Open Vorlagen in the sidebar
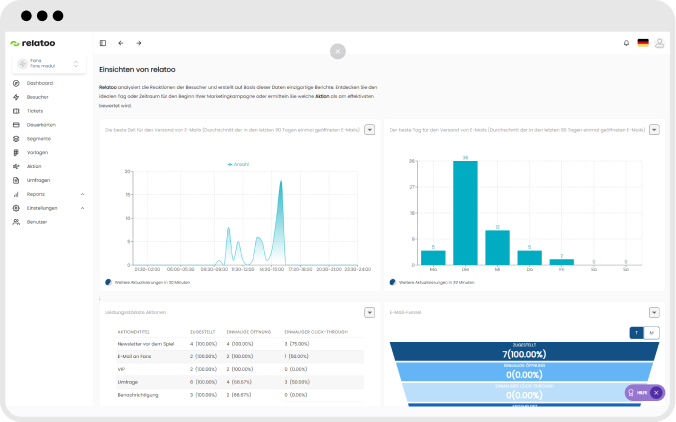 click(37, 153)
